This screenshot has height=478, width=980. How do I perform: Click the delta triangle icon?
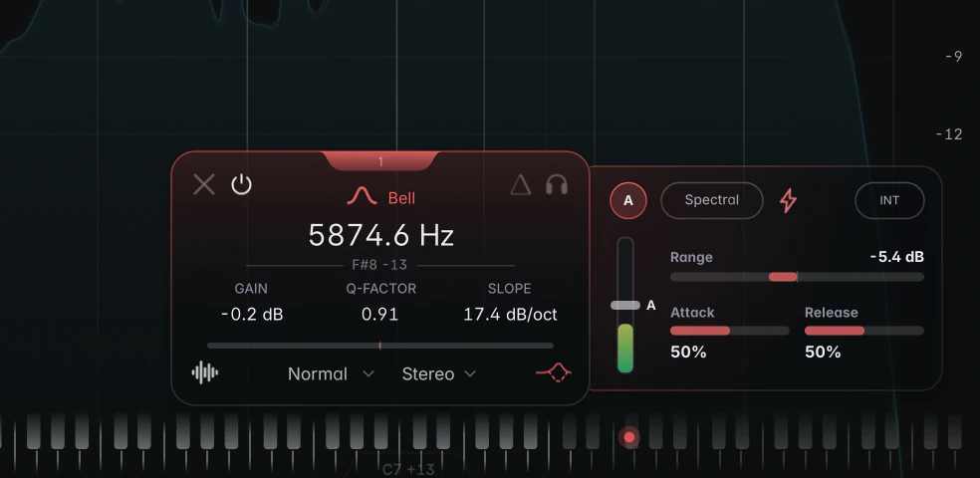pyautogui.click(x=521, y=185)
